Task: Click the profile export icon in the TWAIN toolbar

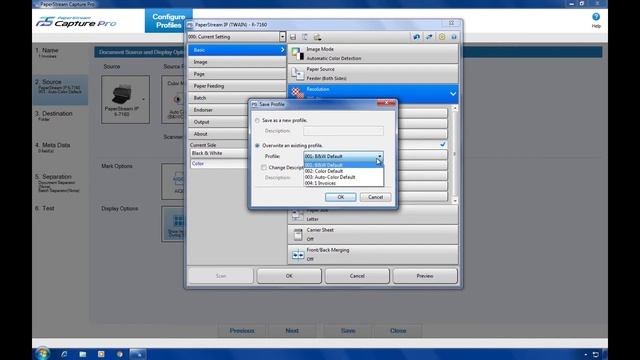Action: coord(317,37)
